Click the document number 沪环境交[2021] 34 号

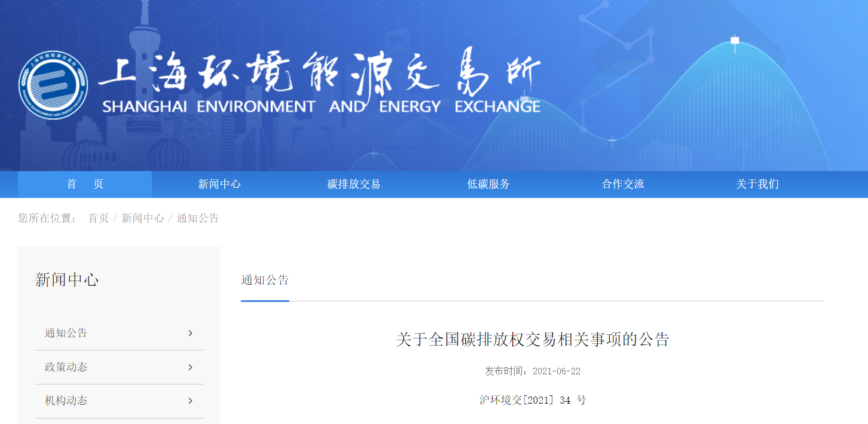533,400
